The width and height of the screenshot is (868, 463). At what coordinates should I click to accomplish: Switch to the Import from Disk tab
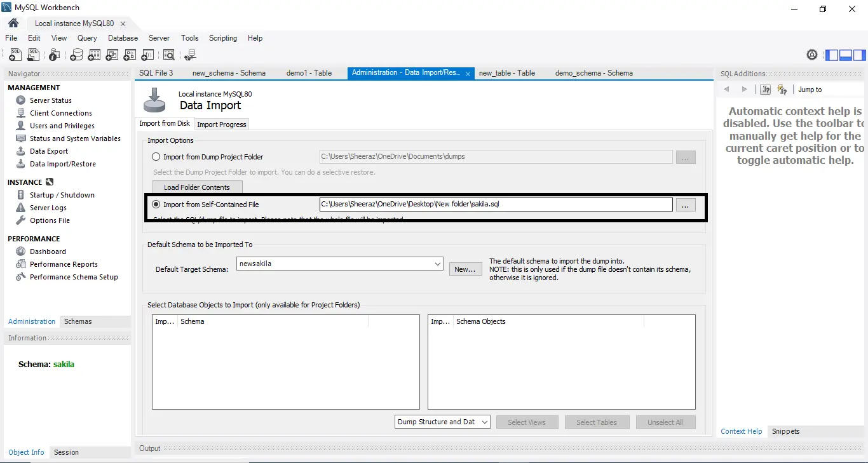click(165, 123)
